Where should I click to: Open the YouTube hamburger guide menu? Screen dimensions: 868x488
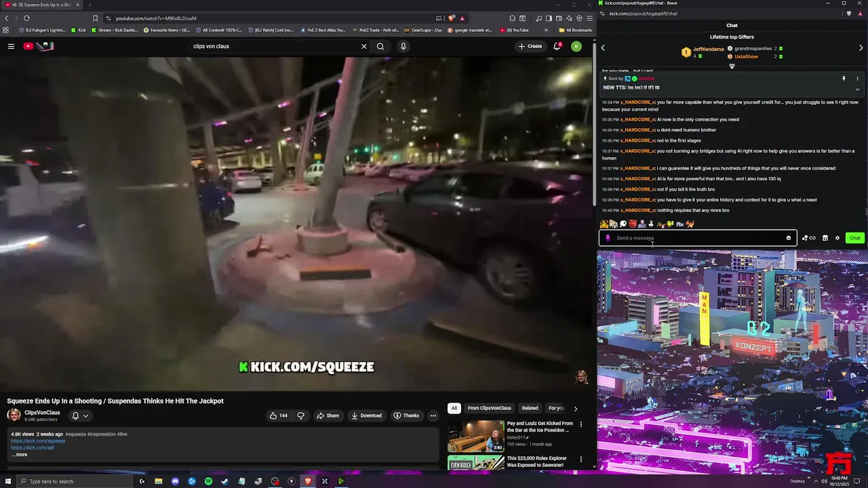tap(11, 46)
